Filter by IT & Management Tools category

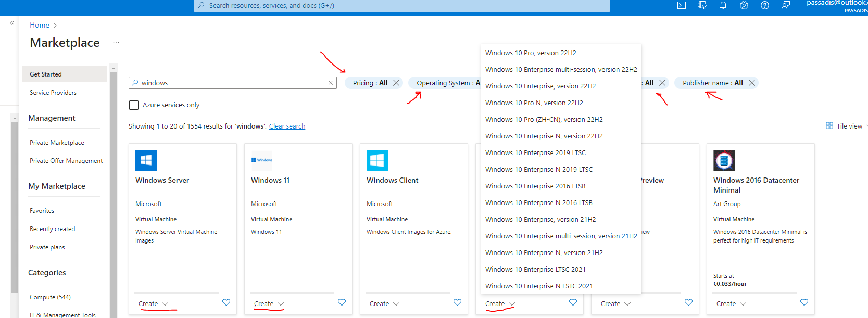pos(62,315)
